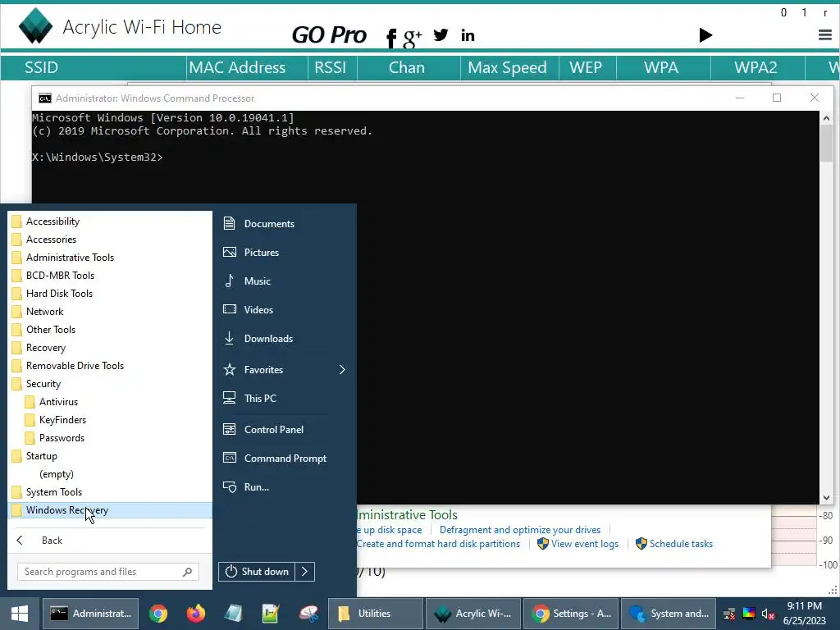Click Defragment and optimize your drives link

(x=519, y=529)
